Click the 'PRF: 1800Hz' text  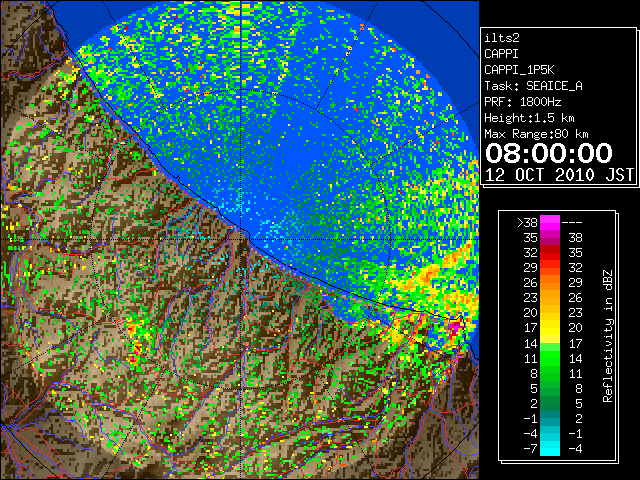coord(522,102)
